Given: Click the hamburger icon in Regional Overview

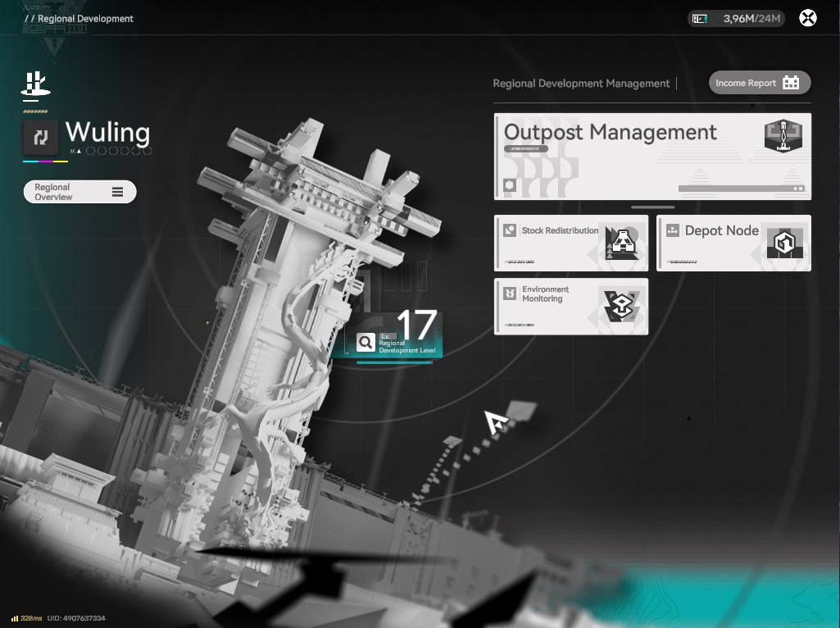Looking at the screenshot, I should [x=117, y=192].
